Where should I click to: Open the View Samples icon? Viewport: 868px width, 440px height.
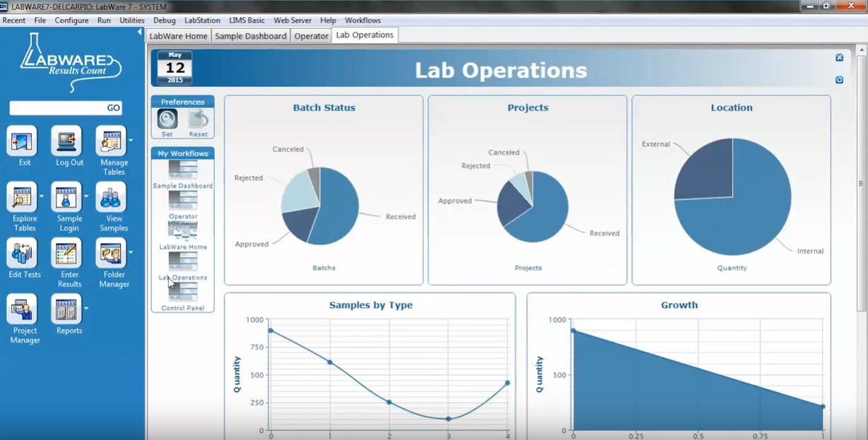click(111, 197)
